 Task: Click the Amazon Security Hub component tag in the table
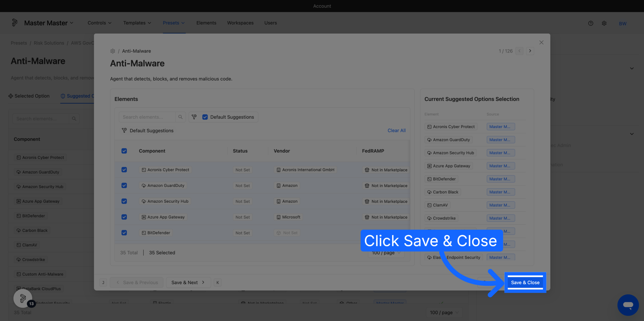click(165, 201)
